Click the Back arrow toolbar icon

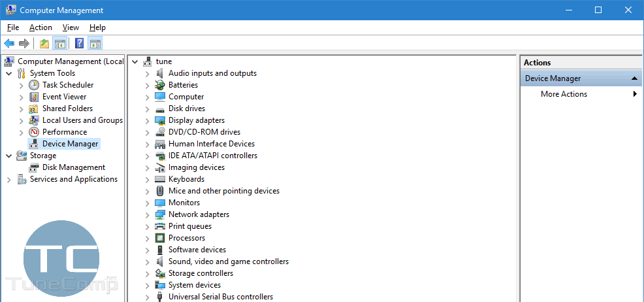click(9, 43)
